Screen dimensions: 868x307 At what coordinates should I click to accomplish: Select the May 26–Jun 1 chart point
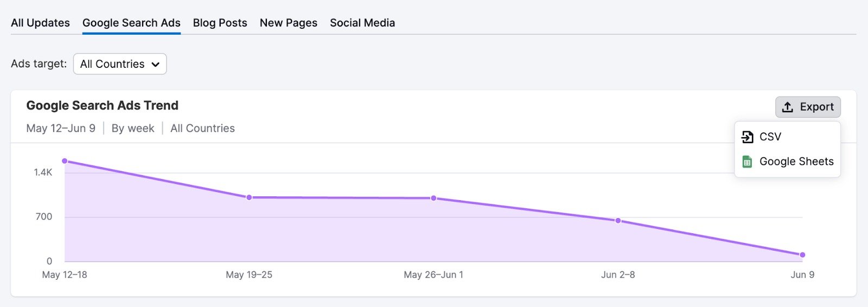click(433, 198)
